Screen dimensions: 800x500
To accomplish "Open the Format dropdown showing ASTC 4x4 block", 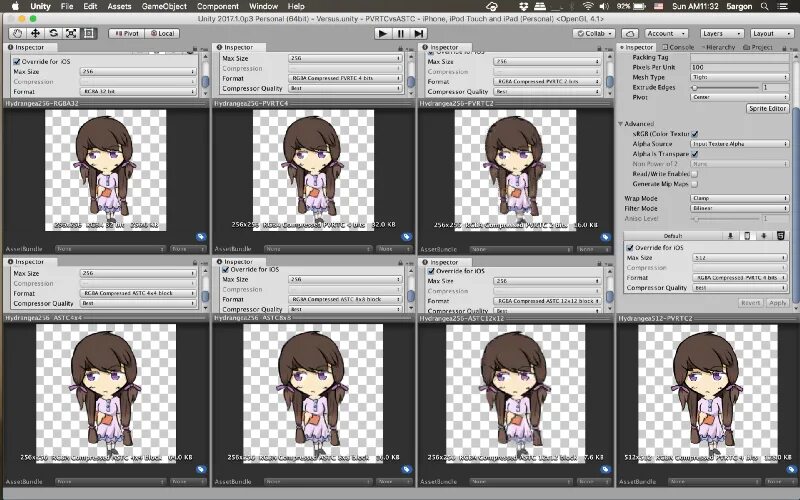I will (x=138, y=293).
